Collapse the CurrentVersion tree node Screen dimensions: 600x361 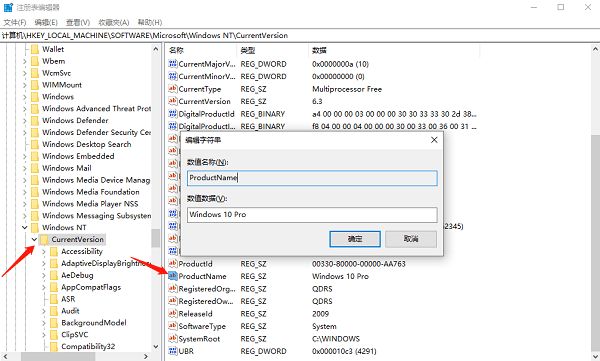tap(34, 240)
